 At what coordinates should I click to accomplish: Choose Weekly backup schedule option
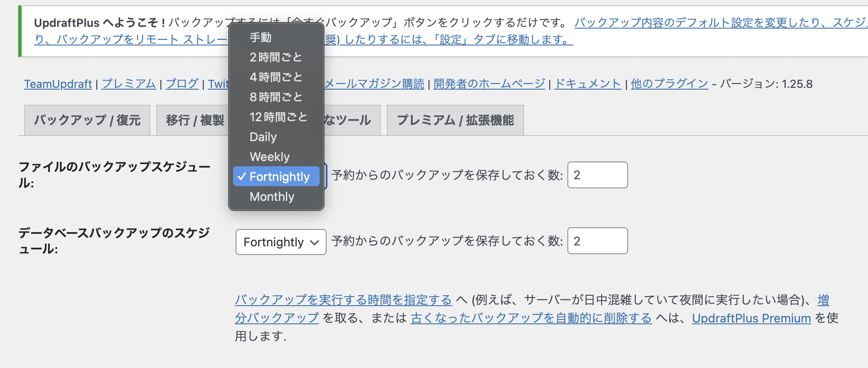coord(269,157)
